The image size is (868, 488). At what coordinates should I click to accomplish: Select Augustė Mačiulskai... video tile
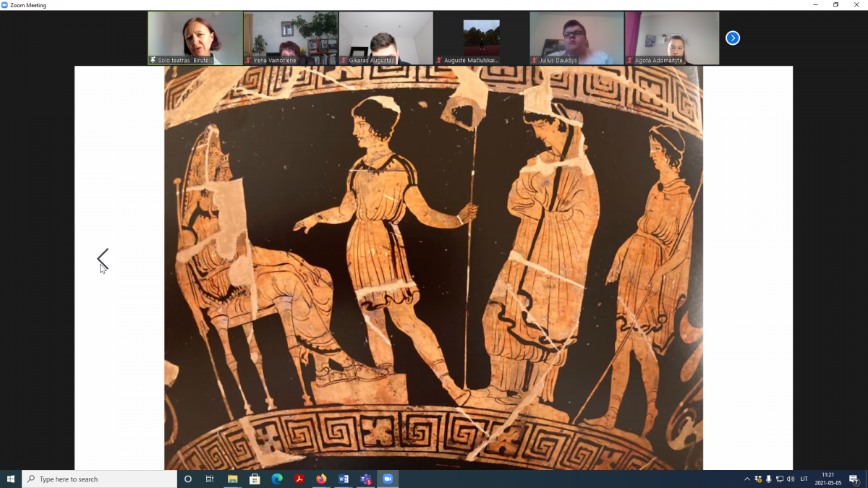pos(482,38)
